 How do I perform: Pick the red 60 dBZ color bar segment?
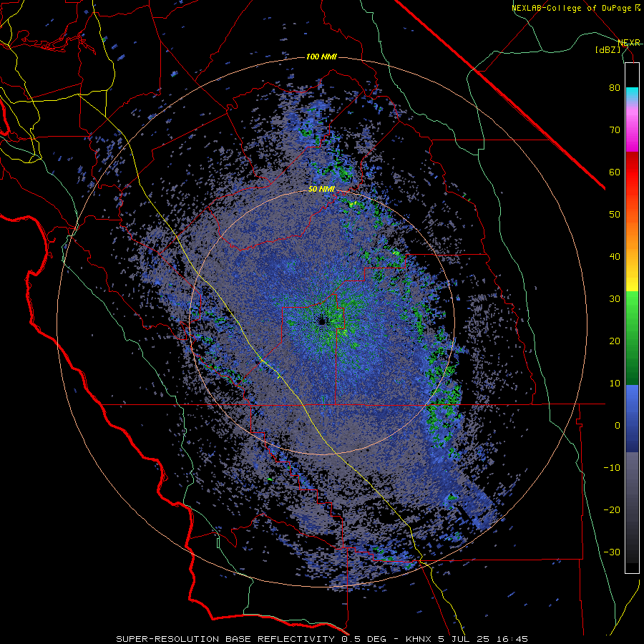(632, 173)
